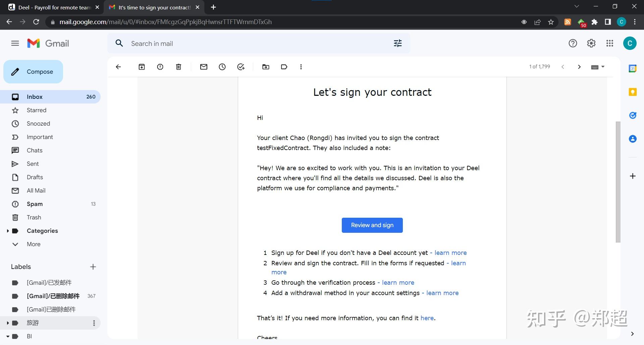Mark the email as unread
Viewport: 644px width, 345px height.
tap(204, 67)
